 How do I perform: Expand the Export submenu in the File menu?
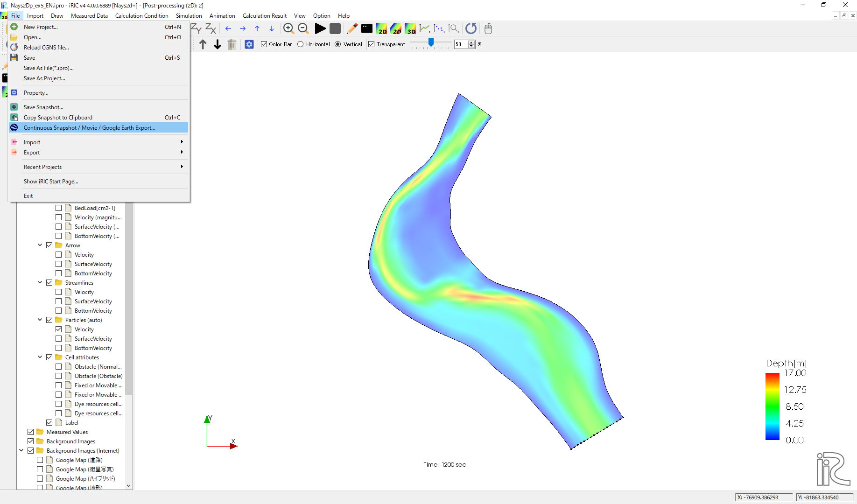98,153
